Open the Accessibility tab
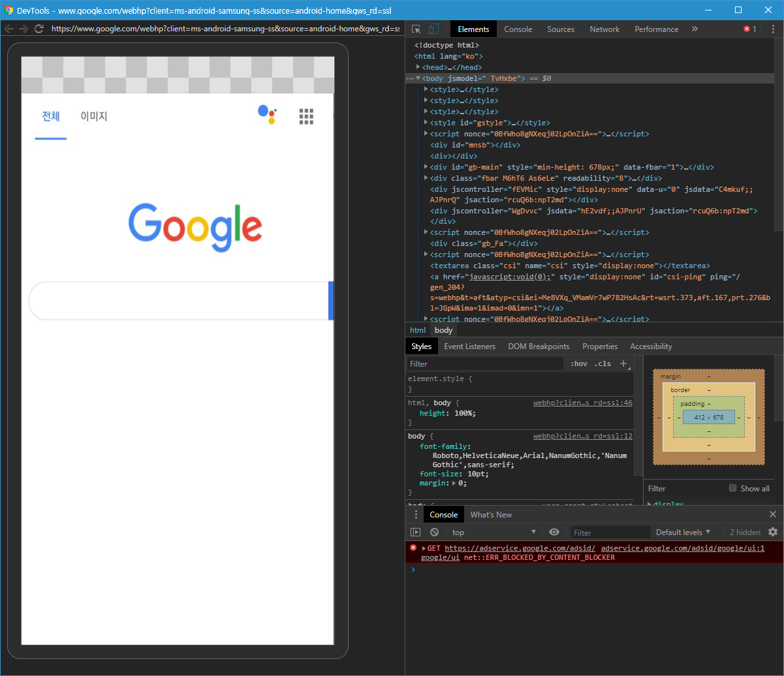The image size is (784, 676). [x=651, y=346]
